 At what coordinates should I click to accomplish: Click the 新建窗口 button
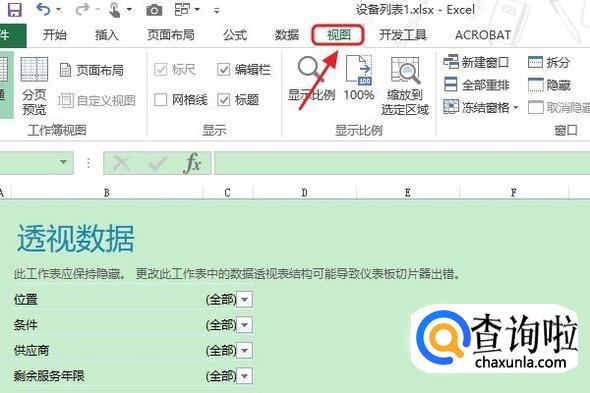tap(476, 62)
